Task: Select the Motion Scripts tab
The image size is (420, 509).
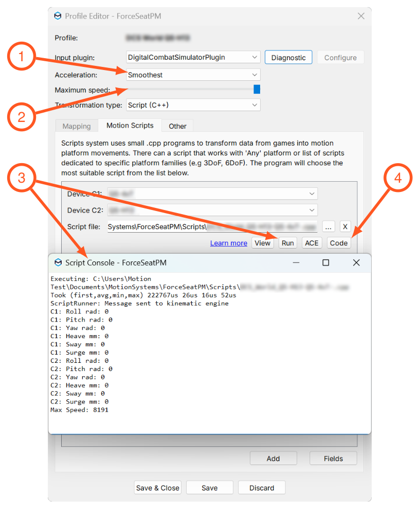Action: pyautogui.click(x=130, y=126)
